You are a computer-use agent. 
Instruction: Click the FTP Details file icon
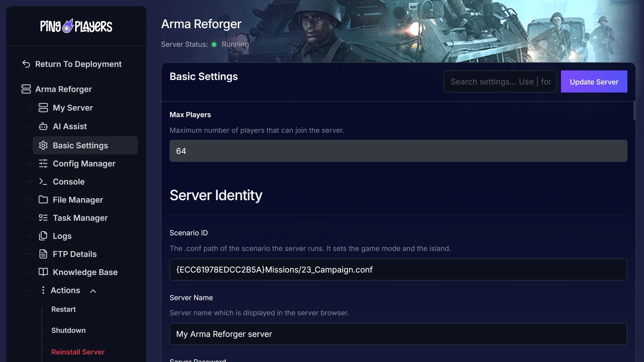(43, 254)
